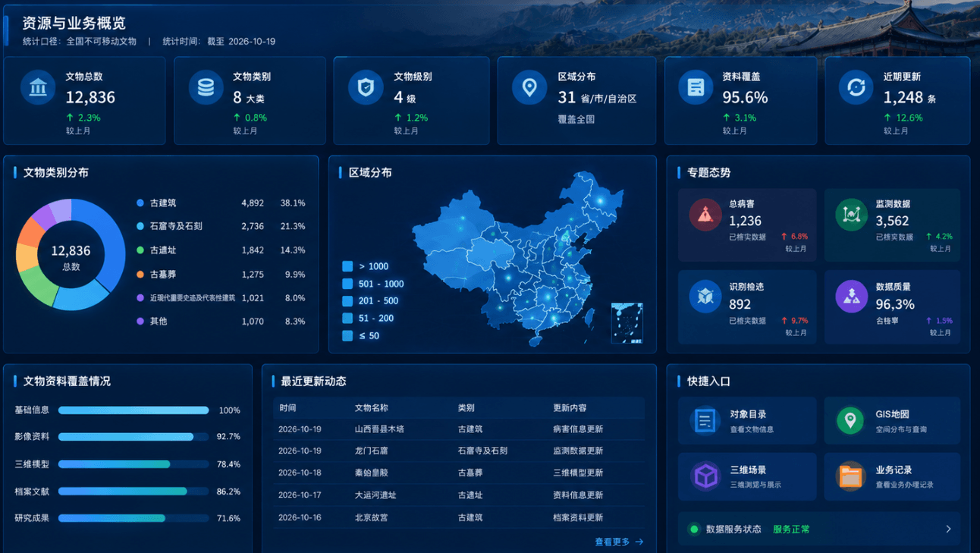Click the 文物名称 column header

coord(372,408)
